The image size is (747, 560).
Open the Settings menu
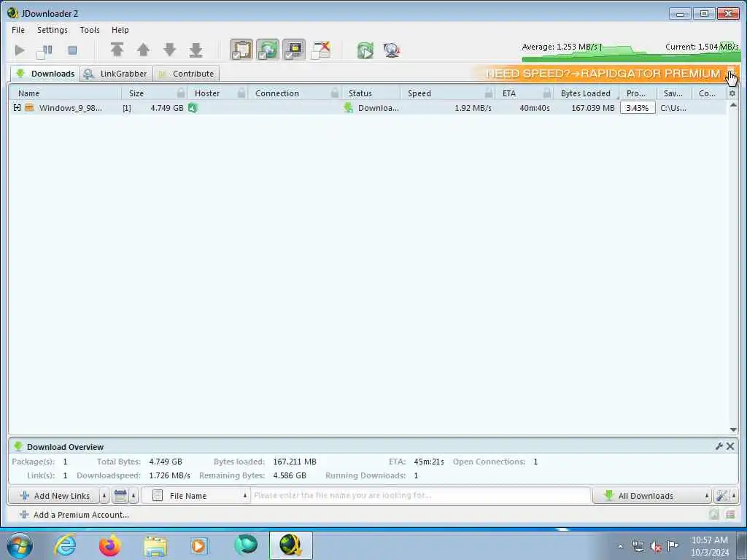[53, 29]
